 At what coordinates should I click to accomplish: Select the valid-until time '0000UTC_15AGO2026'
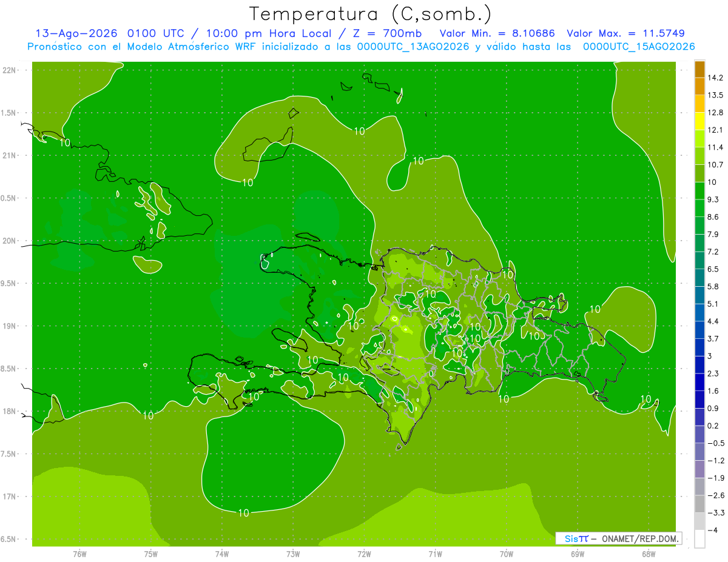point(639,47)
